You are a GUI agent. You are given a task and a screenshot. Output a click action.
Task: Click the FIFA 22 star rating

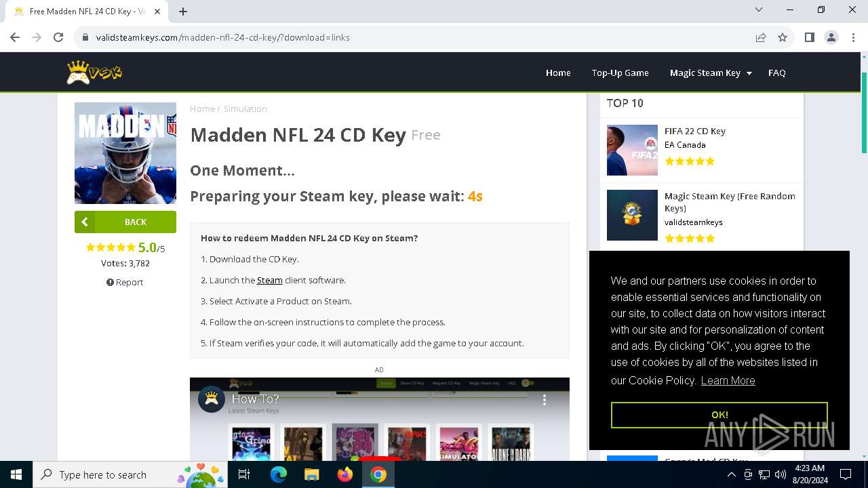(x=690, y=161)
